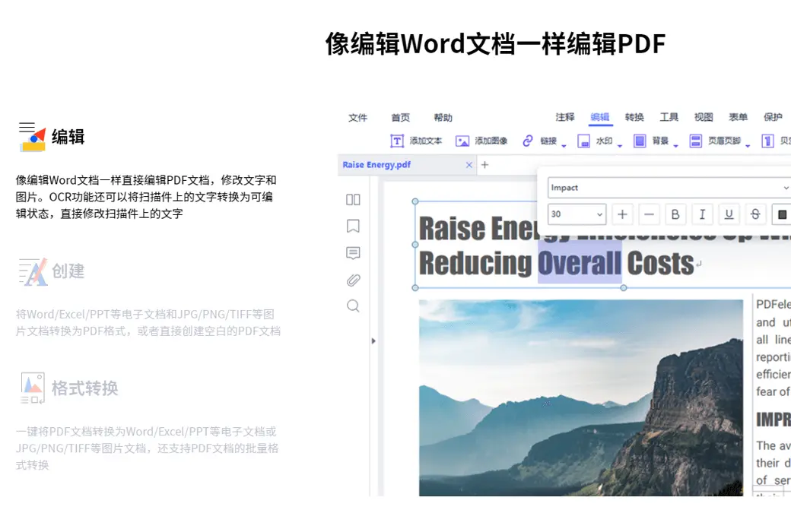Expand the 页眉页脚 dropdown arrow
The width and height of the screenshot is (791, 532).
pyautogui.click(x=748, y=146)
